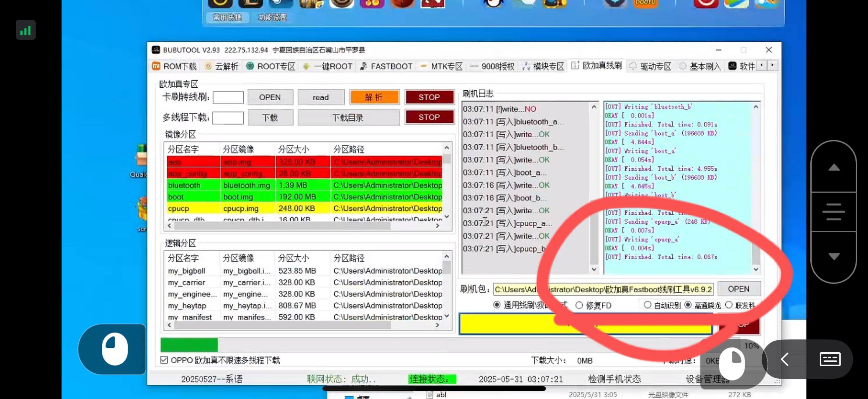
Task: Open the on-screen keyboard icon
Action: click(x=829, y=359)
